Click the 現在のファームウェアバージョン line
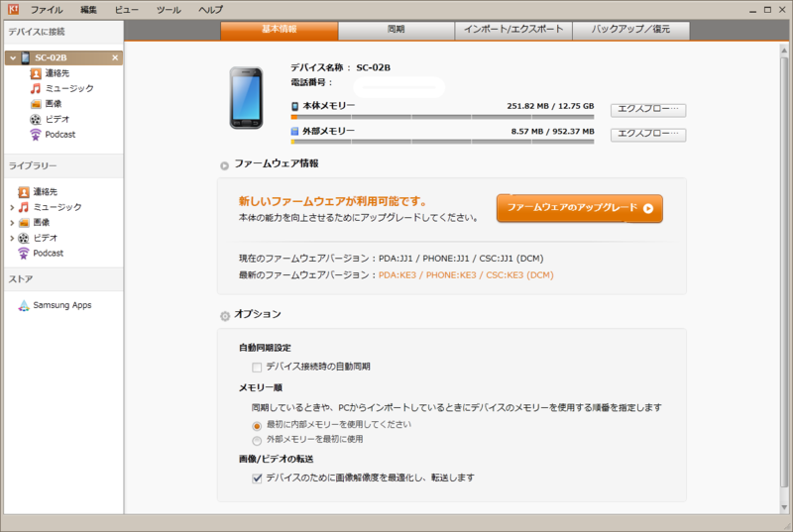The width and height of the screenshot is (793, 532). tap(391, 259)
